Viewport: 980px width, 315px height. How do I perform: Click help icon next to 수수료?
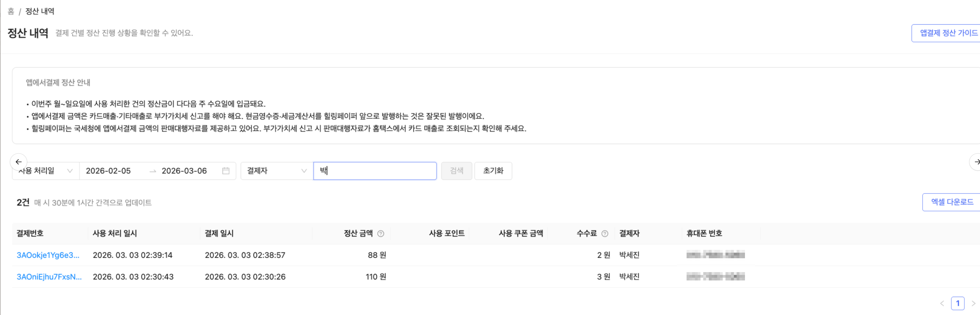pos(604,234)
